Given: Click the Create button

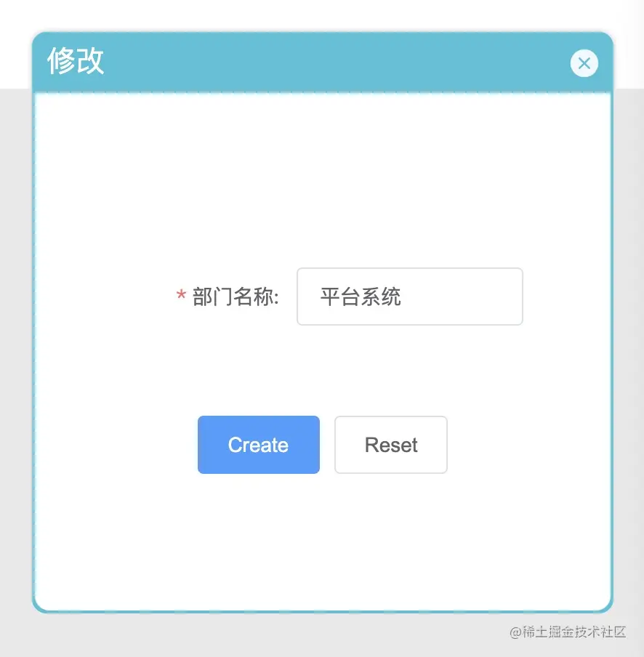Looking at the screenshot, I should pos(259,445).
